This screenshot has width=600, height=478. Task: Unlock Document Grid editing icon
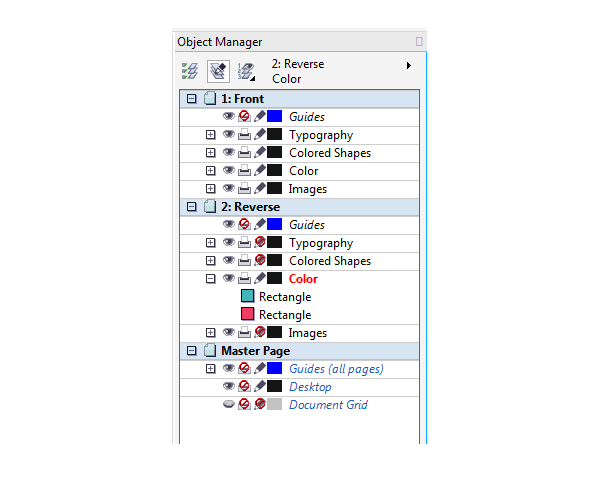point(260,404)
